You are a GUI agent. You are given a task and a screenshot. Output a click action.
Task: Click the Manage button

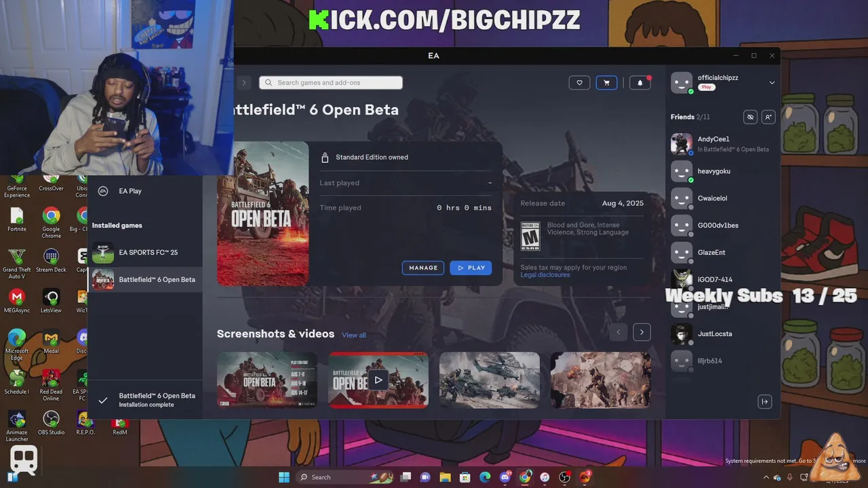(423, 268)
